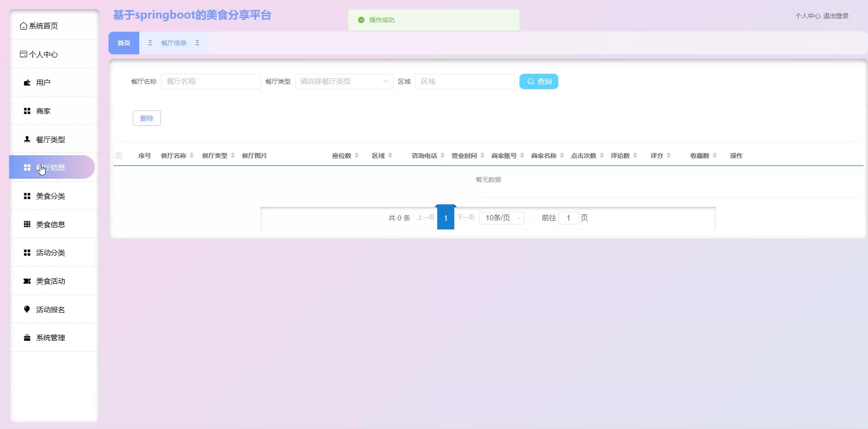
Task: Click the briefcase icon next to 系统管理
Action: (x=27, y=338)
